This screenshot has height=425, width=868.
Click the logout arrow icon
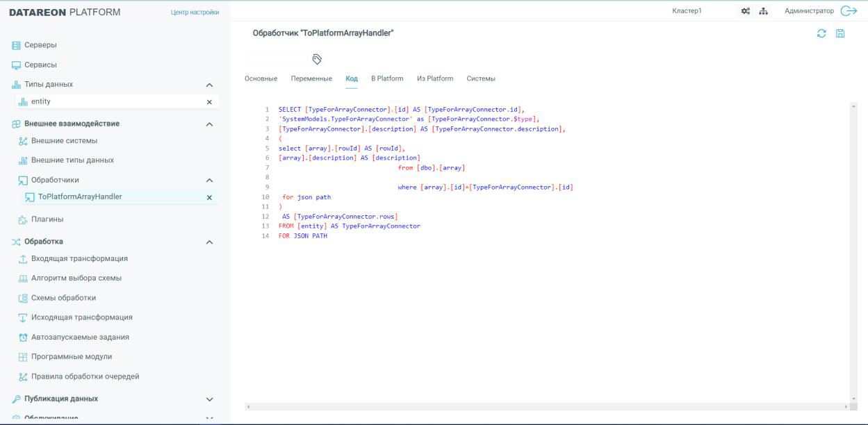[849, 11]
